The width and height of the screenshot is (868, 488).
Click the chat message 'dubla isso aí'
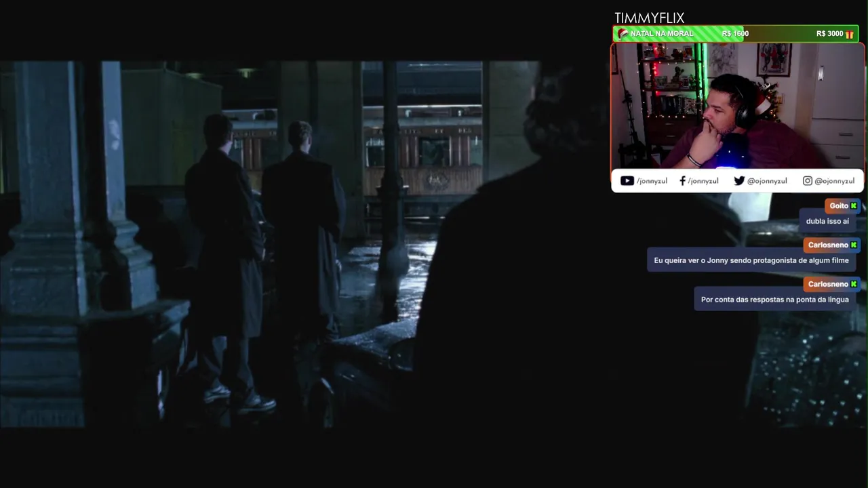827,221
